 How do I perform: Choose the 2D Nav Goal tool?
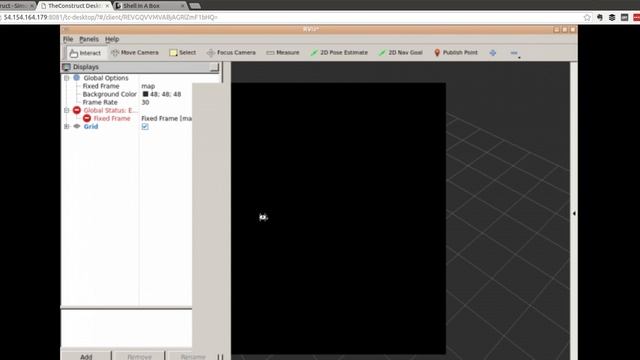[400, 53]
